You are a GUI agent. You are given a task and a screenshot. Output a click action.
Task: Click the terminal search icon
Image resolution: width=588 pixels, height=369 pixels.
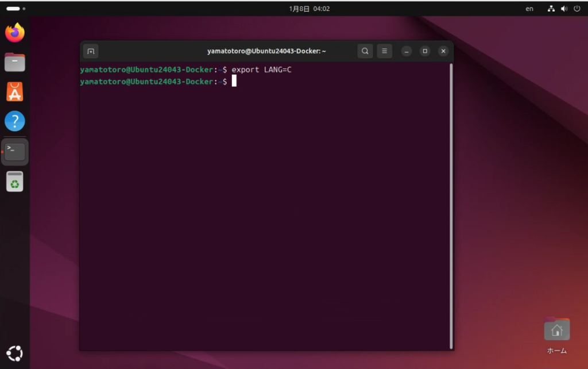[x=365, y=51]
